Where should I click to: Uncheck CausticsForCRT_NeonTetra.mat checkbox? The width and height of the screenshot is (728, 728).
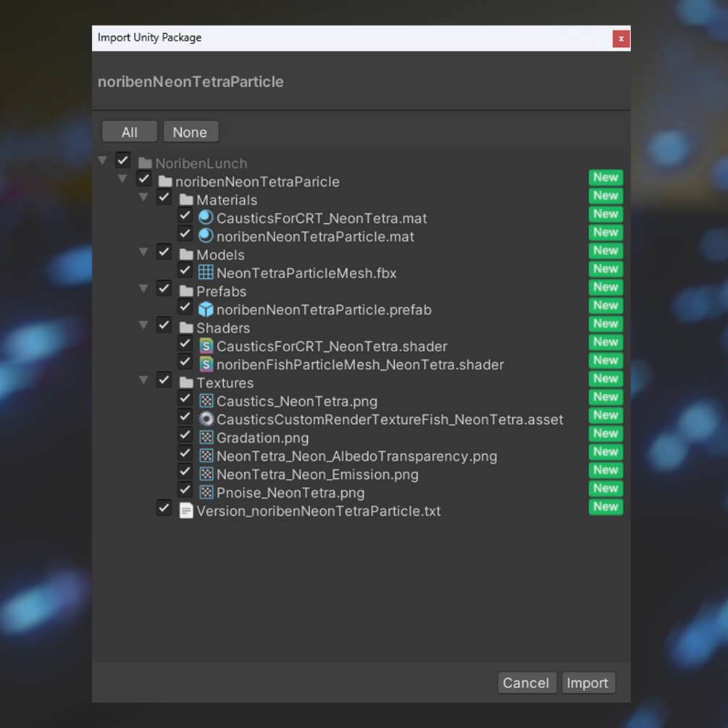[185, 215]
